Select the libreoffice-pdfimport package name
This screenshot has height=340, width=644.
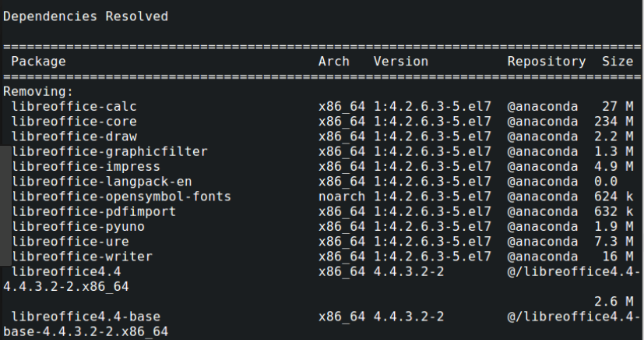pos(93,211)
